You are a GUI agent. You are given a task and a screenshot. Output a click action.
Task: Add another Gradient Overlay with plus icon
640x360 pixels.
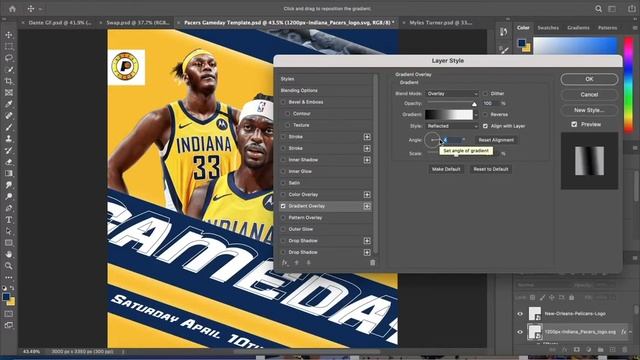[x=367, y=206]
